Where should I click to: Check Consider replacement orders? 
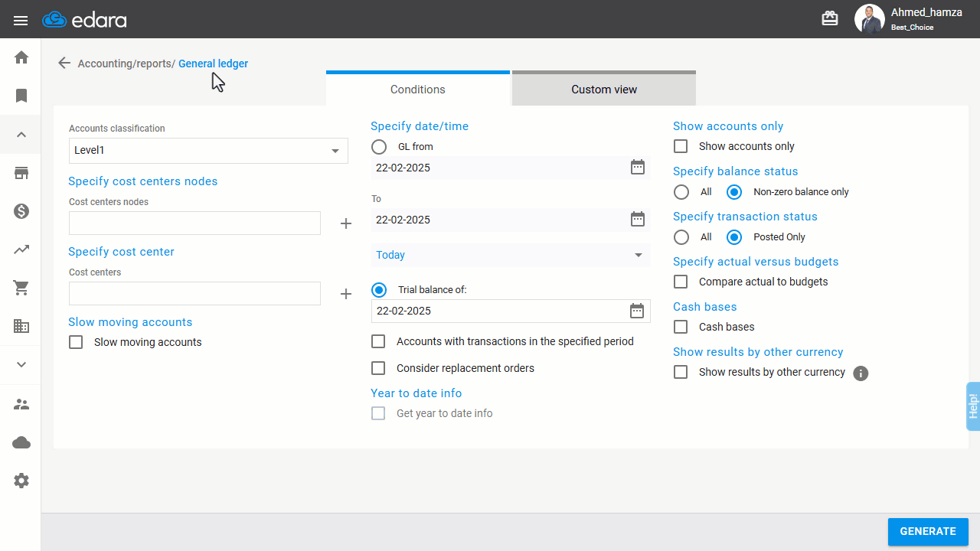(378, 368)
